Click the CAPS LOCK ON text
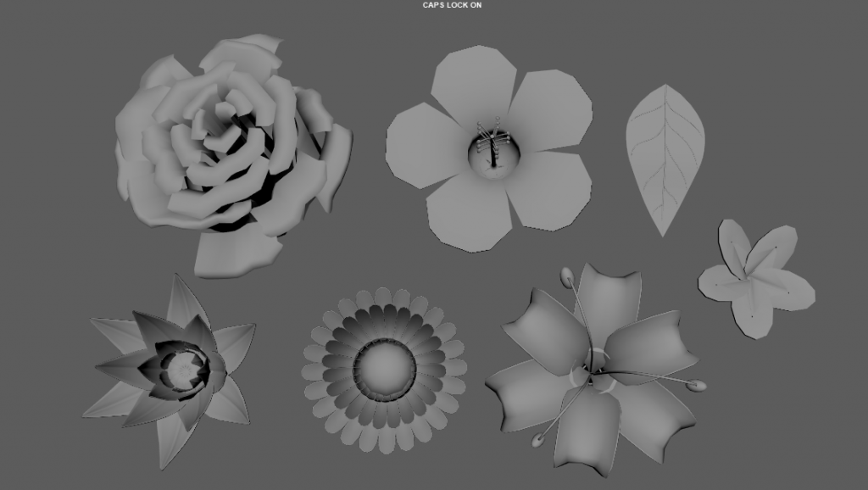The height and width of the screenshot is (490, 868). pos(453,5)
